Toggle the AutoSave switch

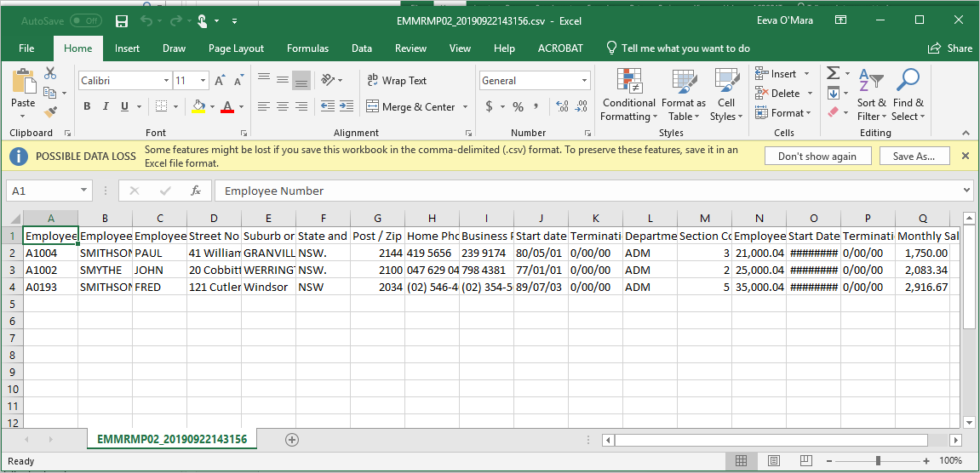click(85, 20)
